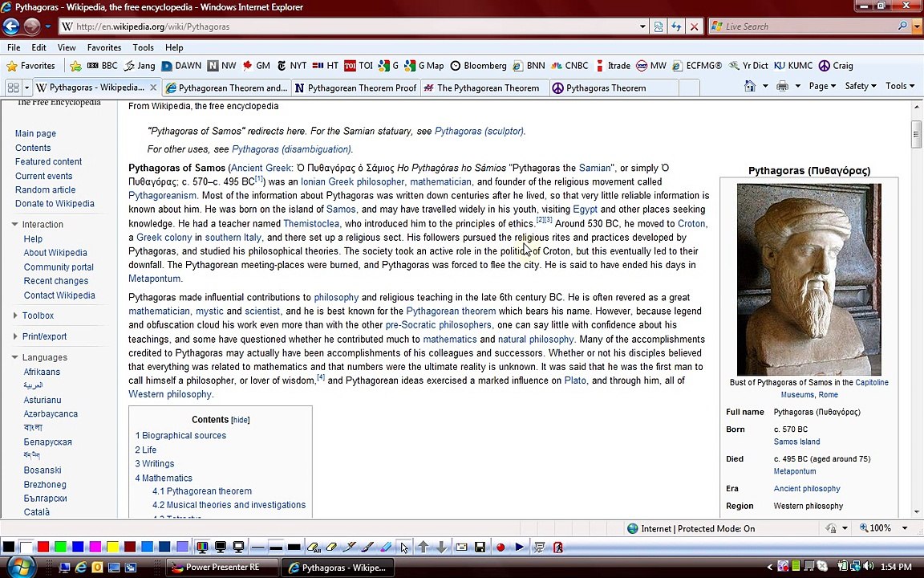Open the View menu

[x=67, y=48]
